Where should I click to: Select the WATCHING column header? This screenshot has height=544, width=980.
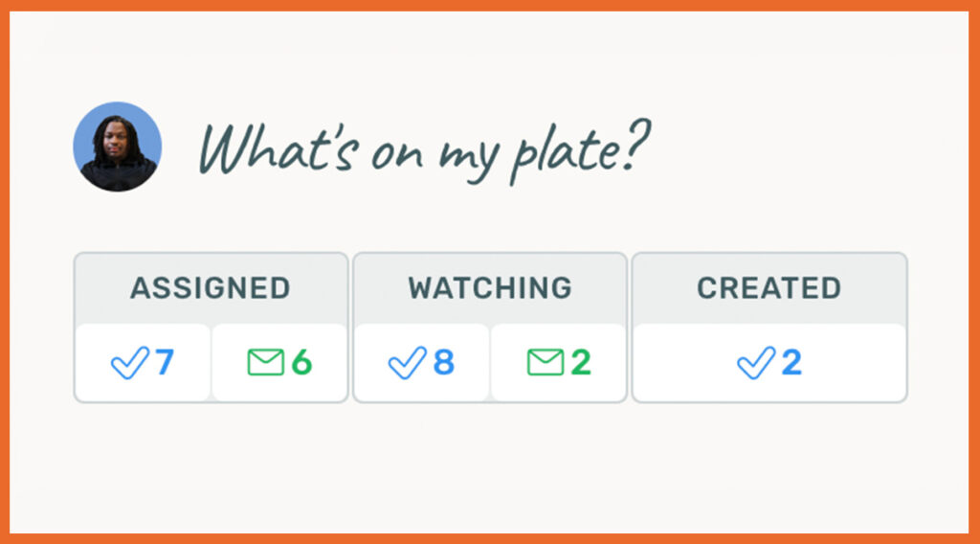coord(490,287)
